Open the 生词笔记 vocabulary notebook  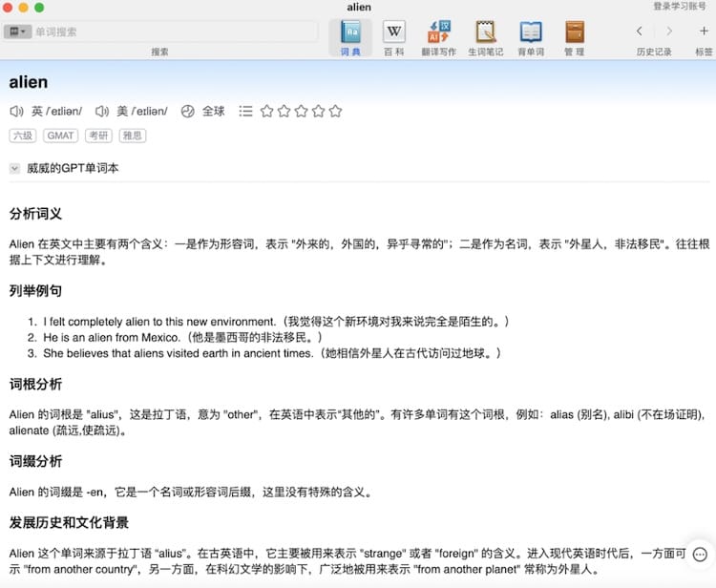tap(485, 38)
